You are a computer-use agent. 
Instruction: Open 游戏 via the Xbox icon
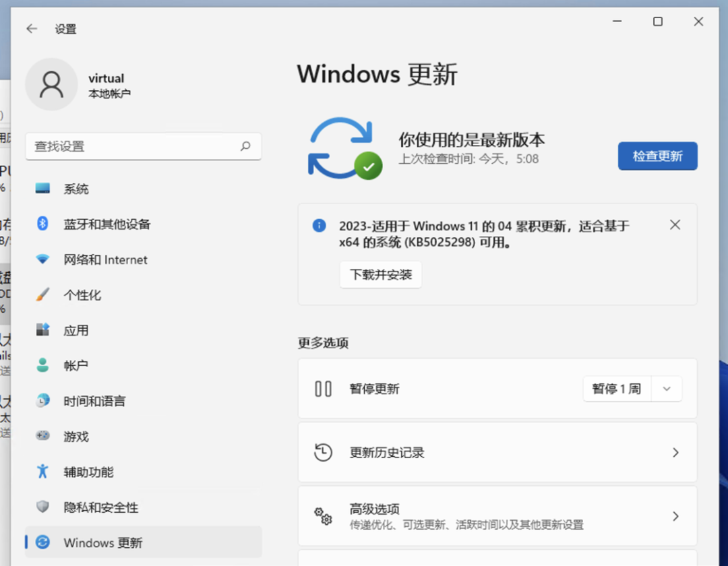click(42, 437)
